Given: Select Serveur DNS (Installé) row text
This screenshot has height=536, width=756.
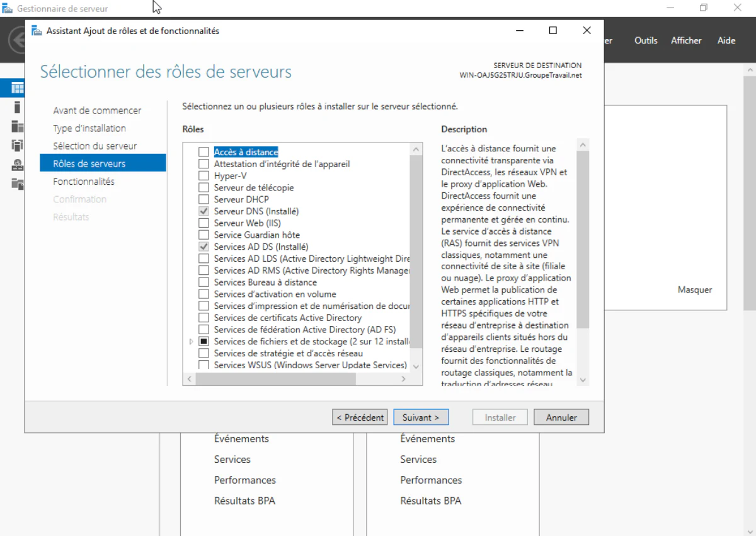Looking at the screenshot, I should [x=256, y=211].
